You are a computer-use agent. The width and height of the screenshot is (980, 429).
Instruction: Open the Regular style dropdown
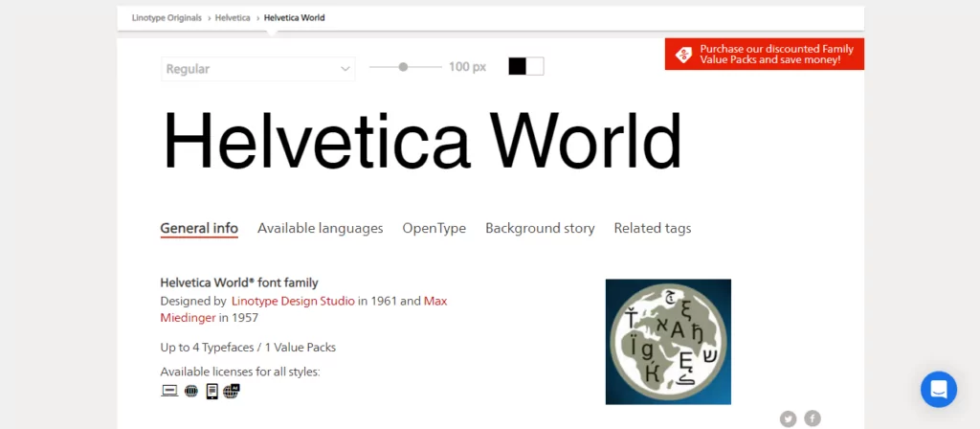click(x=258, y=69)
